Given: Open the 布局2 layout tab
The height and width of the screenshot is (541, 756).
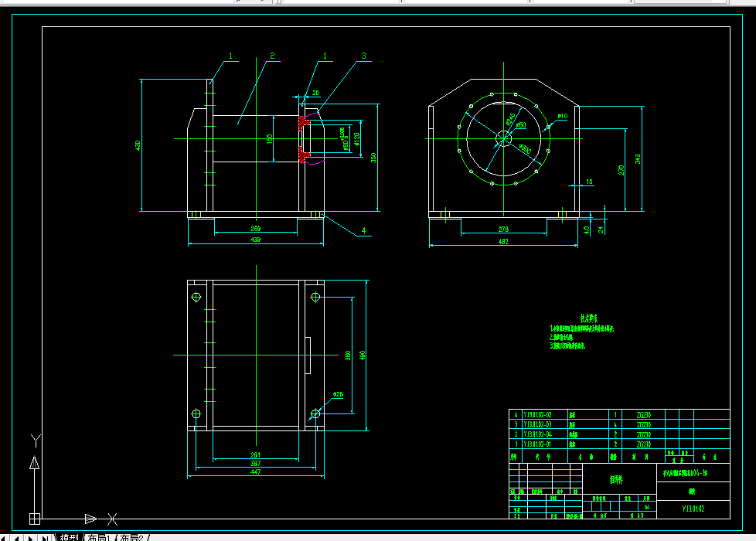Looking at the screenshot, I should tap(131, 537).
